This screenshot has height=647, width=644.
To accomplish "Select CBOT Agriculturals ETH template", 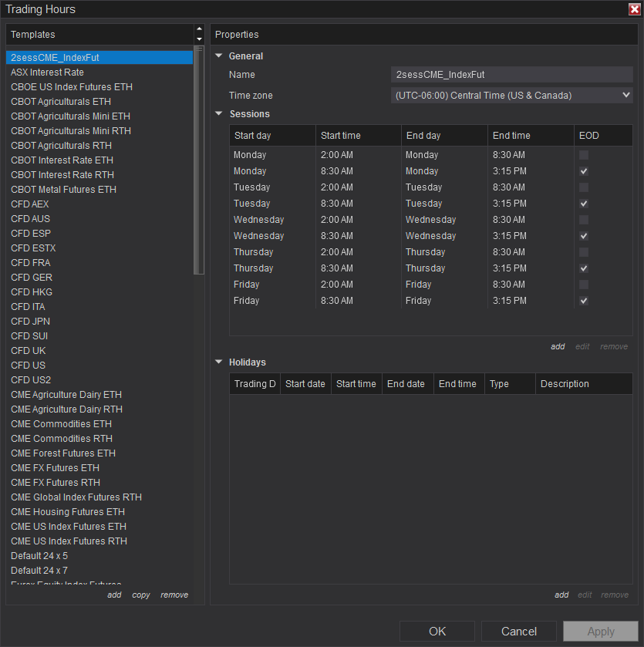I will pos(99,102).
